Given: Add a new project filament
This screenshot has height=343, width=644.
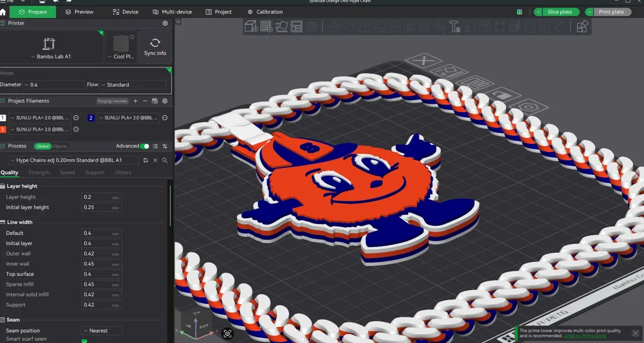Looking at the screenshot, I should (x=135, y=101).
